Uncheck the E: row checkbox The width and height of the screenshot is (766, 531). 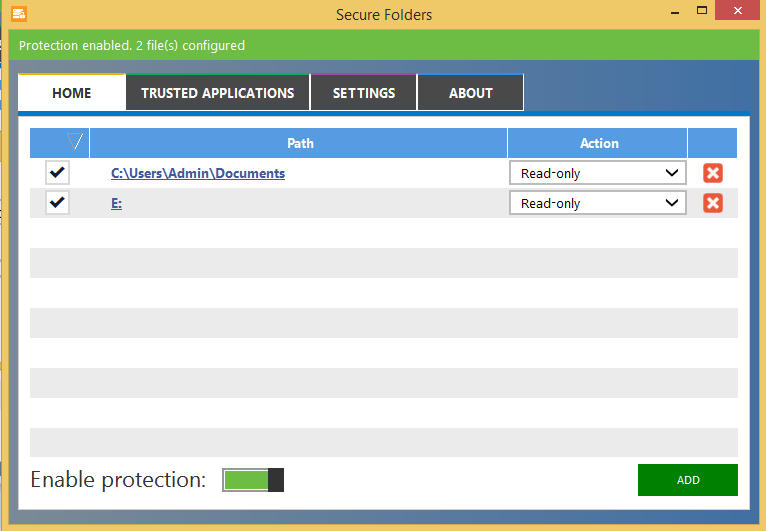coord(57,202)
